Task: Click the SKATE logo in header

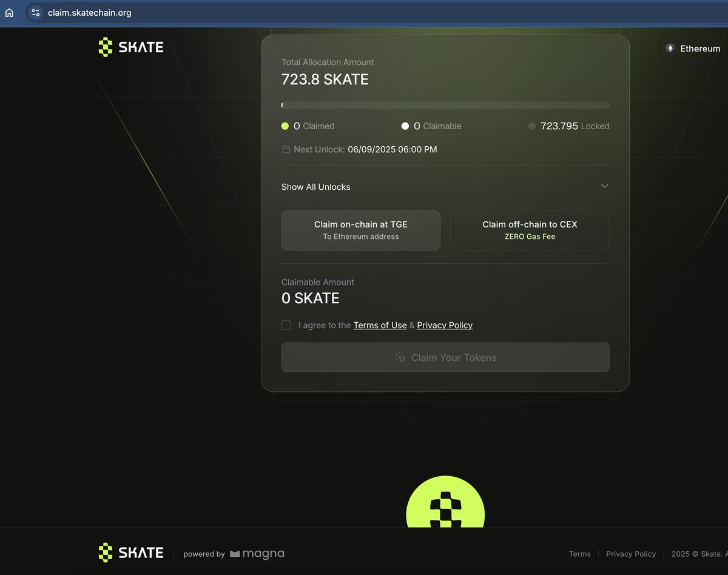Action: click(131, 47)
